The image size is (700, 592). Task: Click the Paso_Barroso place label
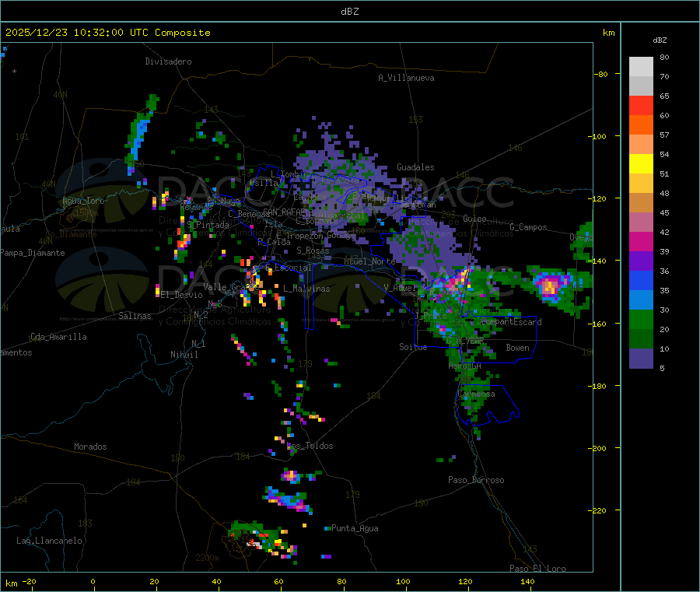point(476,480)
